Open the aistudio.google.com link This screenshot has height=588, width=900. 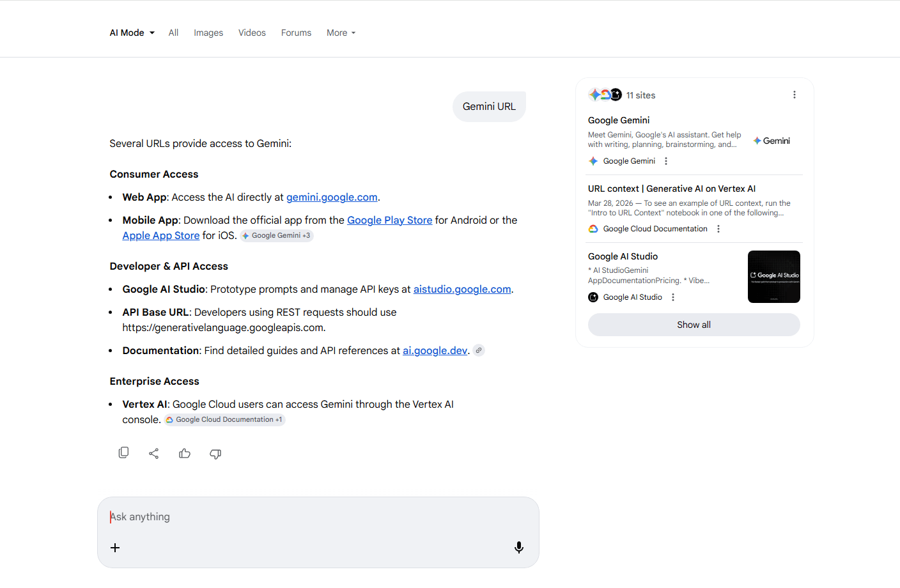(x=462, y=289)
